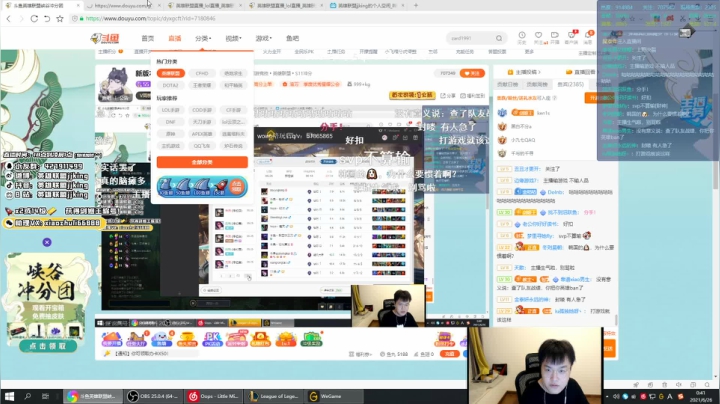
Task: Click the help question mark beside 可入座
Action: pos(554,98)
